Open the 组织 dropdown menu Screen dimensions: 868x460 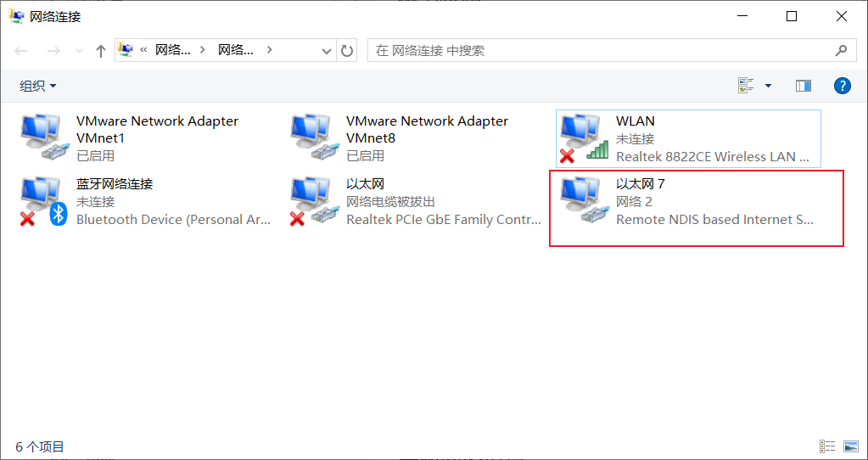coord(38,86)
